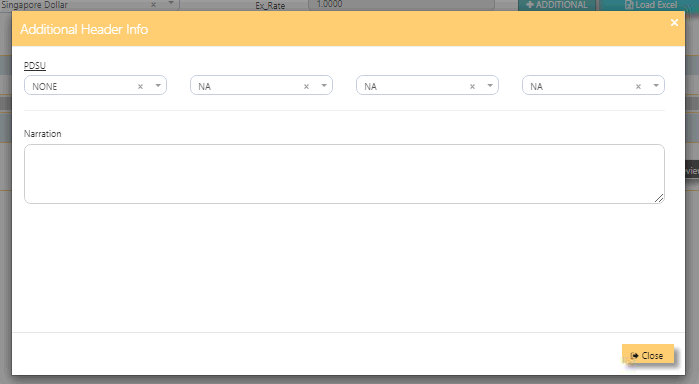This screenshot has height=384, width=699.
Task: Click the Ex_Rate field showing 1.0000
Action: coord(401,4)
